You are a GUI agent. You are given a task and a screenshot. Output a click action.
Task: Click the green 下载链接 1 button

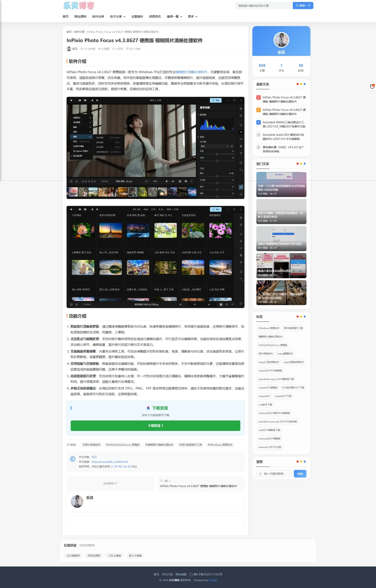click(x=155, y=425)
